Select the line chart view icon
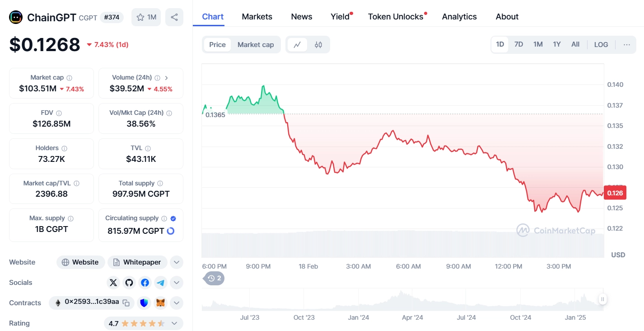Viewport: 644px width, 331px height. (x=297, y=45)
